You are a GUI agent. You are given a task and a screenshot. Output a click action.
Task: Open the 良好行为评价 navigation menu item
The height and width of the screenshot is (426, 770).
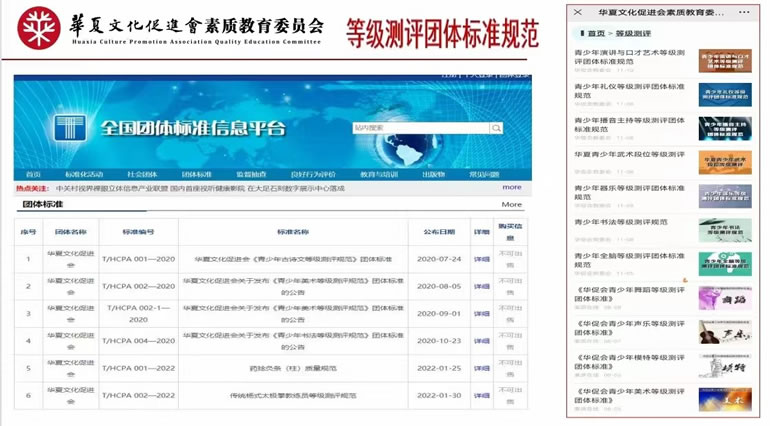click(x=313, y=174)
